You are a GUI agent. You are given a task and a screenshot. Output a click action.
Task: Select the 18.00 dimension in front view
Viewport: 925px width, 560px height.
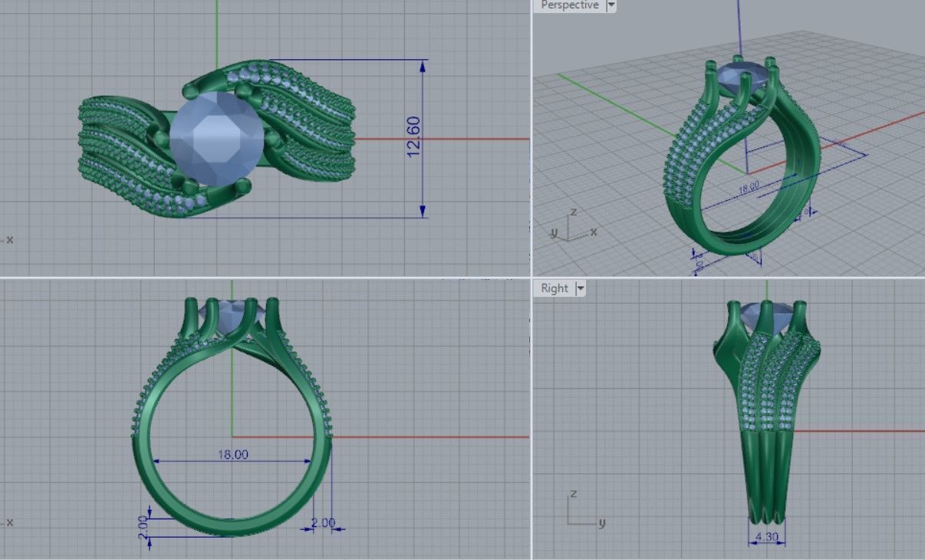(233, 454)
